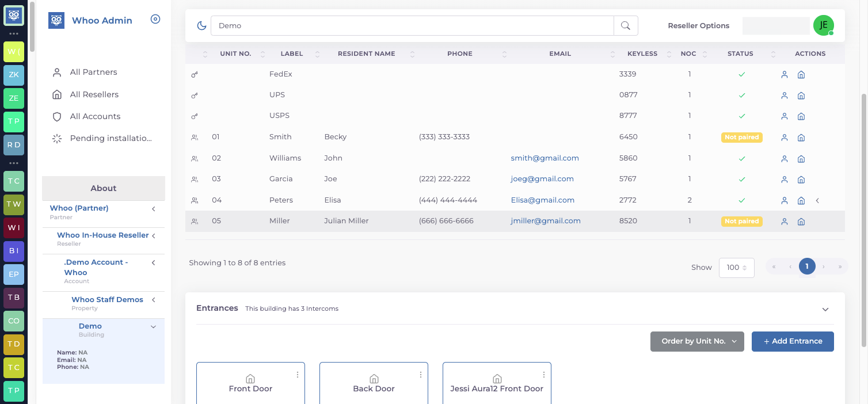Viewport: 868px width, 404px height.
Task: Click the person icon in UPS row
Action: pos(784,96)
